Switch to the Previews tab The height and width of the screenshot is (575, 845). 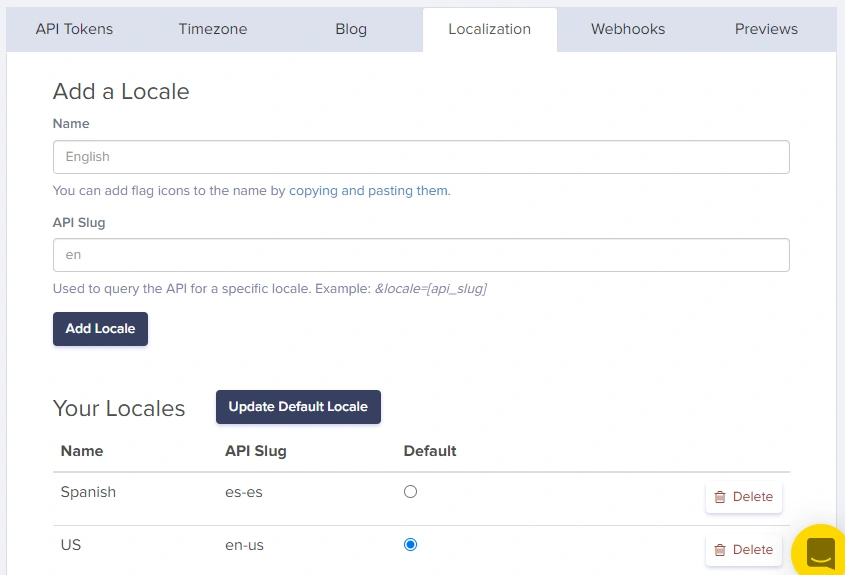click(766, 29)
